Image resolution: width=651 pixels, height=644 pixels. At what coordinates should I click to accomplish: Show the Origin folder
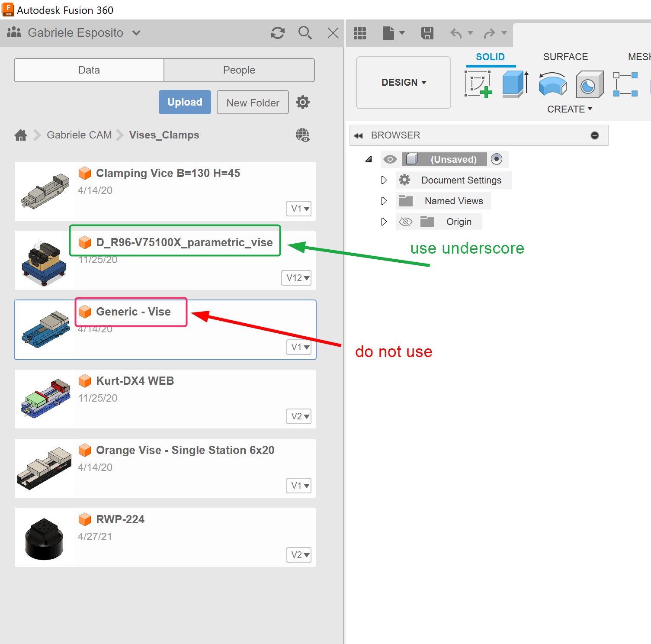click(405, 221)
